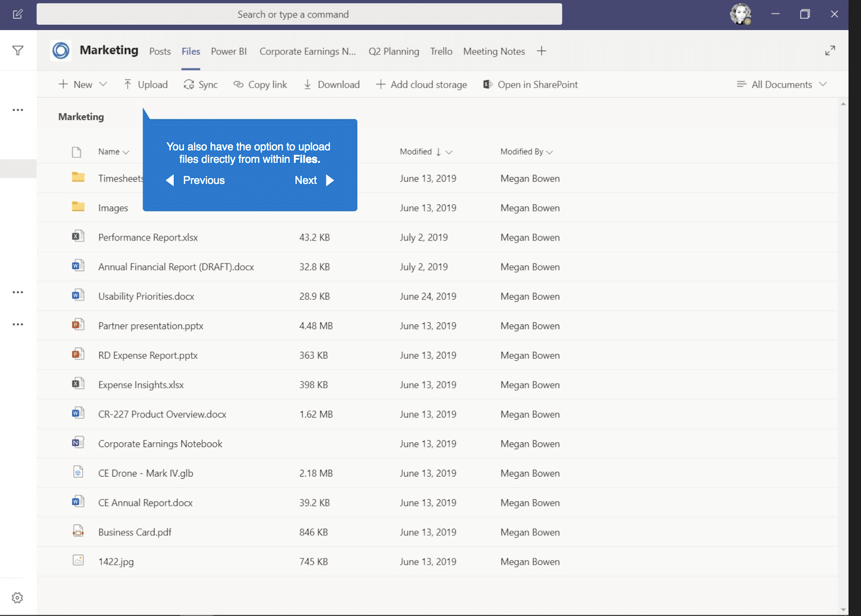Click the vertical scrollbar down arrow

pos(843,610)
